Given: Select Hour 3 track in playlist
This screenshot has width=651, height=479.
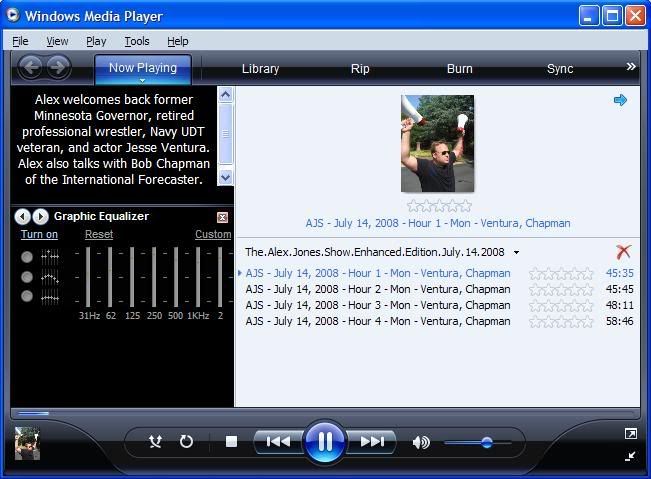Looking at the screenshot, I should click(377, 305).
